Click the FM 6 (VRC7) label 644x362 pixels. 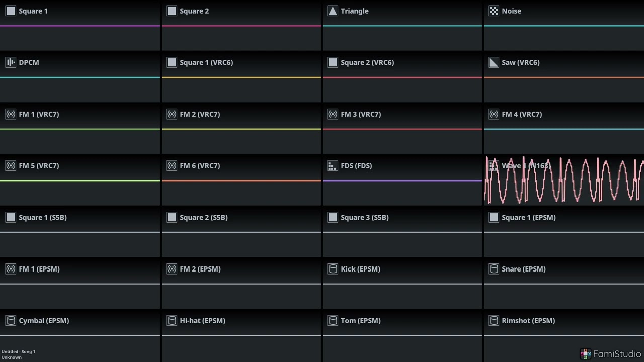pos(200,166)
